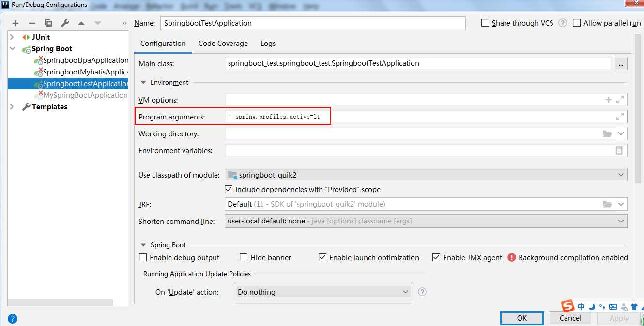Toggle the Enable JMX agent checkbox
The width and height of the screenshot is (644, 326).
pyautogui.click(x=436, y=257)
